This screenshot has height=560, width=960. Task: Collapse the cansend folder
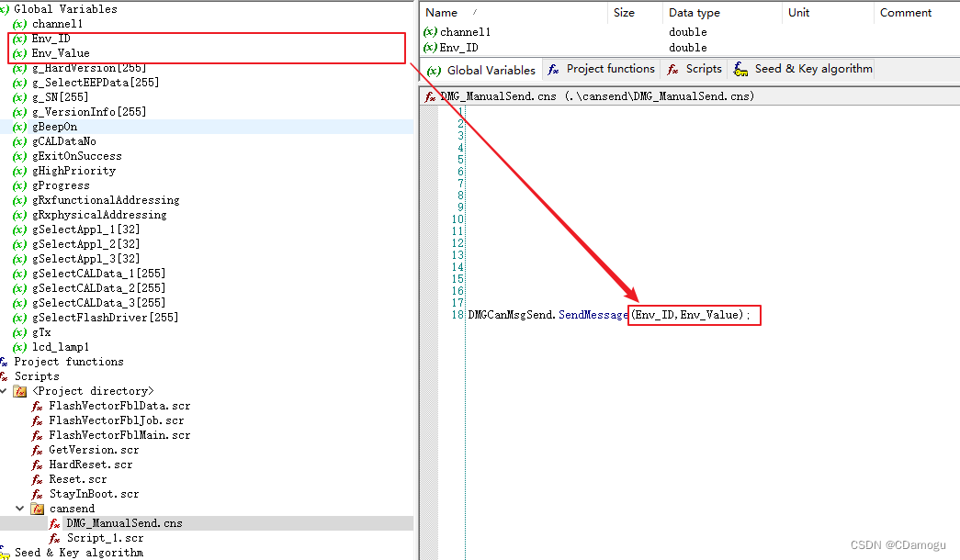tap(19, 509)
